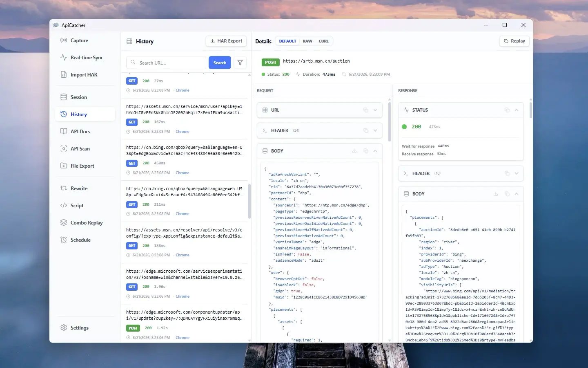Switch to the CURL details view
Image resolution: width=588 pixels, height=368 pixels.
[x=323, y=41]
